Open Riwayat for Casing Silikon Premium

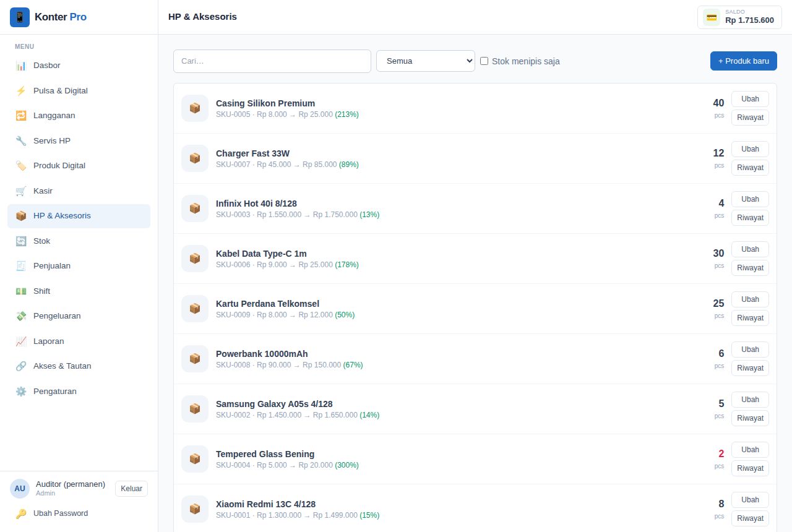pos(750,118)
